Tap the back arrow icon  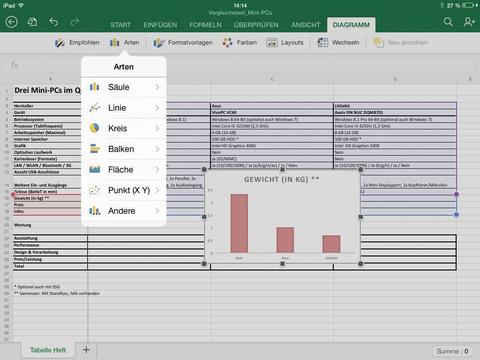click(x=12, y=22)
